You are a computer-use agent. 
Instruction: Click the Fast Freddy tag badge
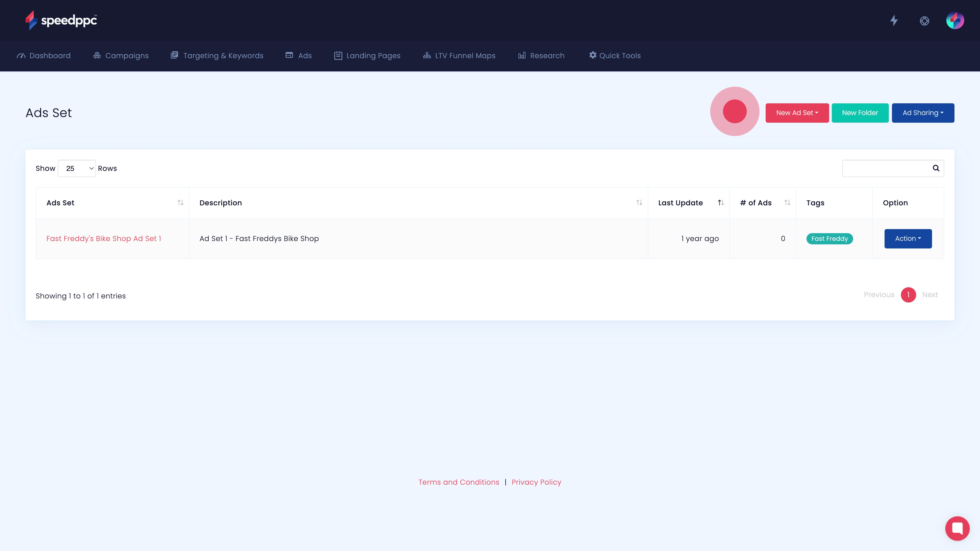pyautogui.click(x=829, y=239)
